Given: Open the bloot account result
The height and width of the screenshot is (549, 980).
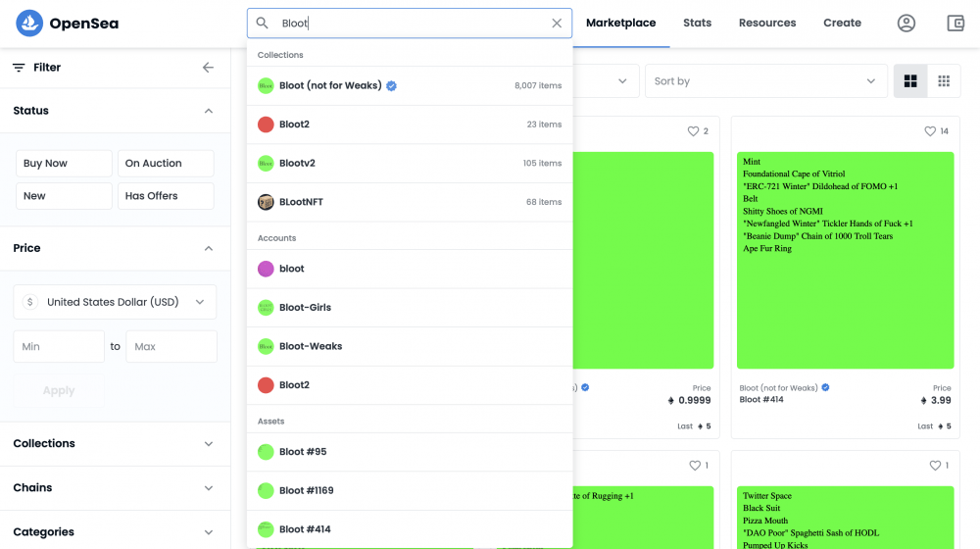Looking at the screenshot, I should pos(410,269).
